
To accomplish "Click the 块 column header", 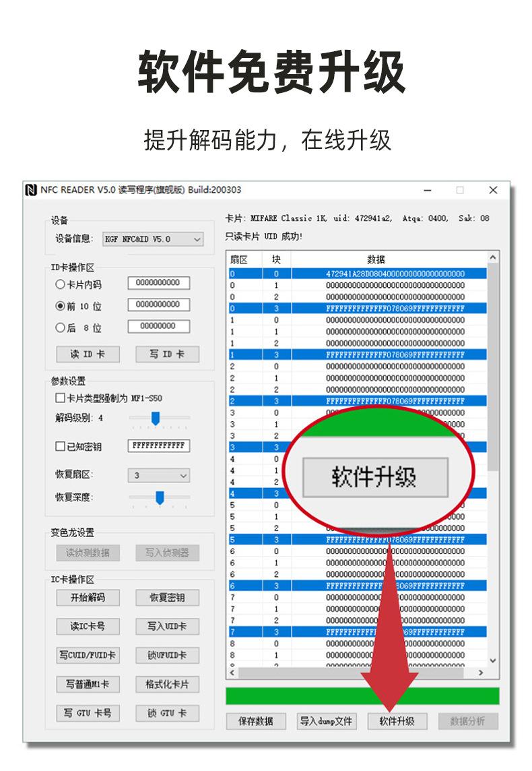I will [276, 259].
